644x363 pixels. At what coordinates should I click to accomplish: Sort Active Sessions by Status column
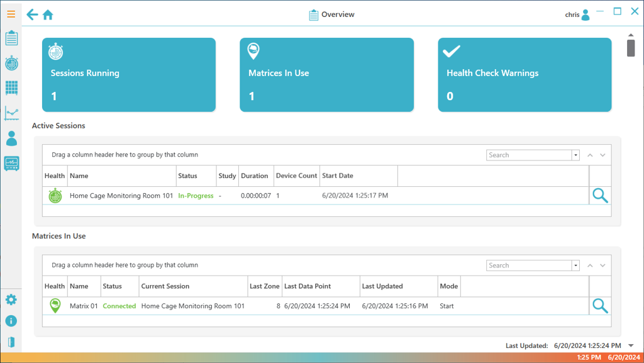196,176
